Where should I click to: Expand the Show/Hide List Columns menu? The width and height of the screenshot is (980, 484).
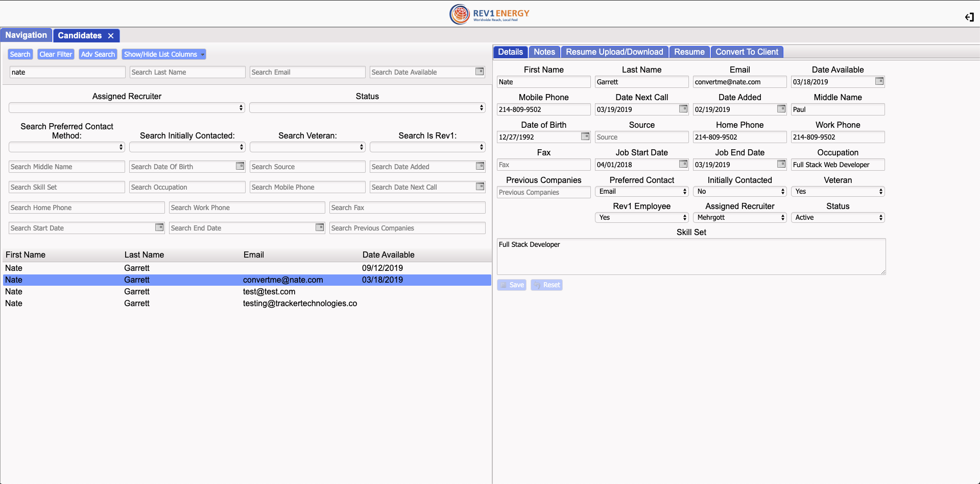[164, 54]
